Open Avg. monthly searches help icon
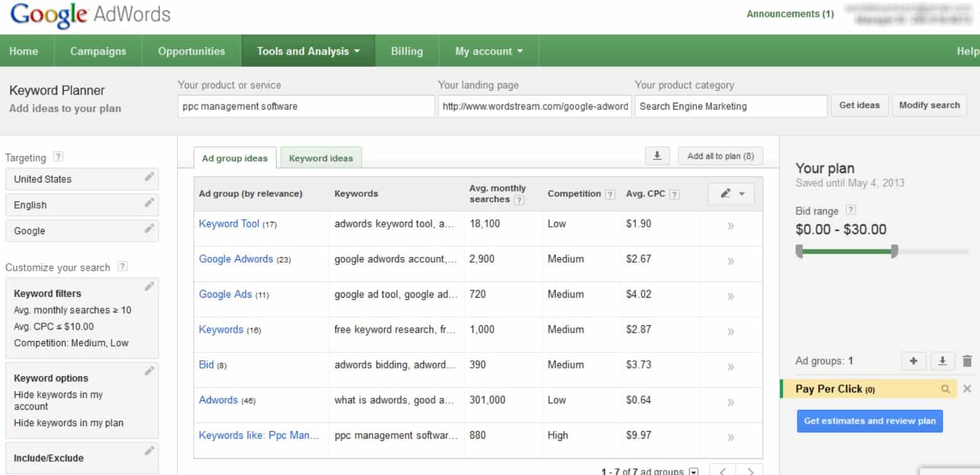This screenshot has height=475, width=980. 519,200
